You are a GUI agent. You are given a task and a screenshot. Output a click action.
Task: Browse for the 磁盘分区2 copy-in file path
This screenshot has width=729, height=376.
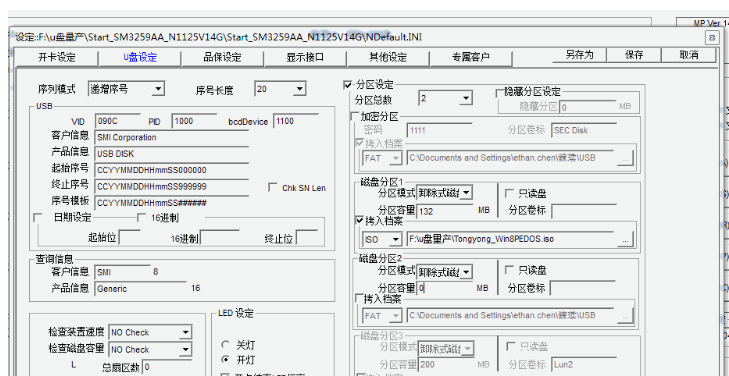625,316
